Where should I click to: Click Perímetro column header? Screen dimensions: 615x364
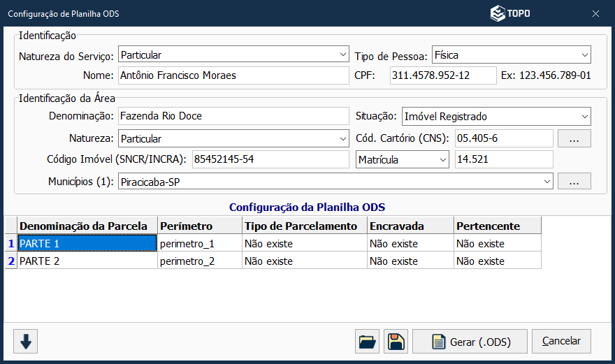point(199,226)
